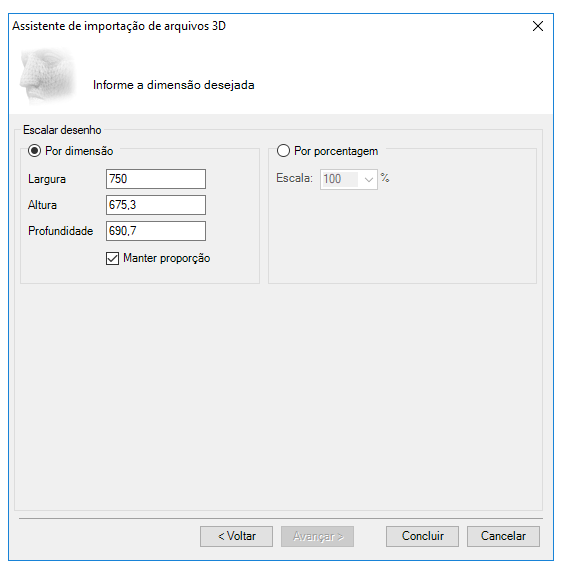Click the < Voltar button
Screen dimensions: 566x571
coord(236,536)
